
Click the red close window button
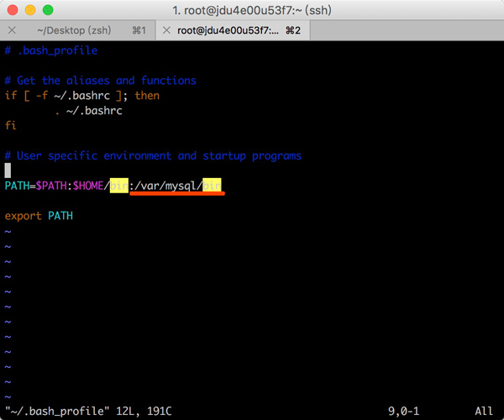pos(13,10)
